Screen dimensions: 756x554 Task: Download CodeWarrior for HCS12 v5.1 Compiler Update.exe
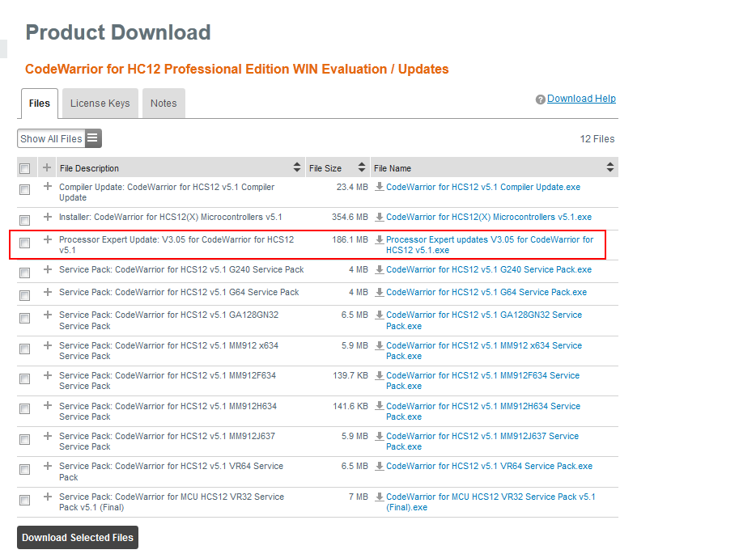(483, 187)
